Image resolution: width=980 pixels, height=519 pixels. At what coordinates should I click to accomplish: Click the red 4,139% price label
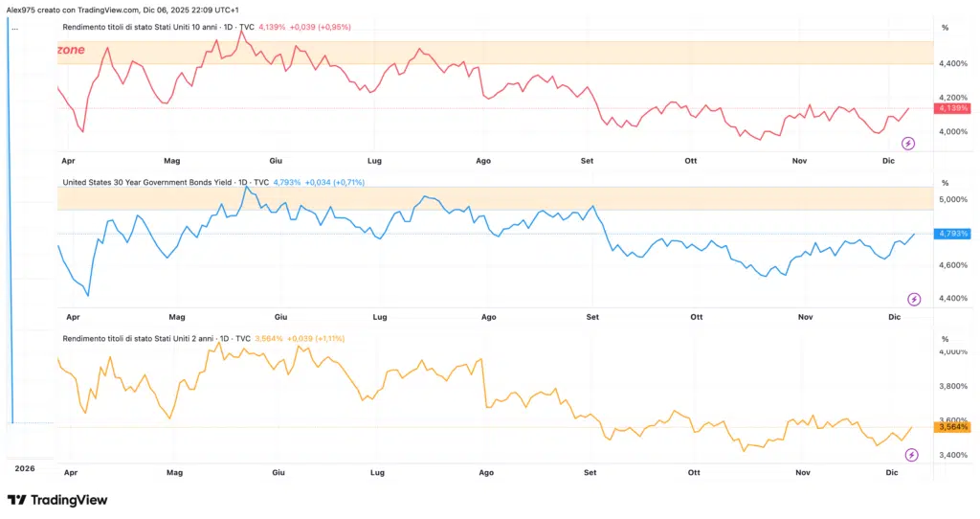(x=952, y=109)
